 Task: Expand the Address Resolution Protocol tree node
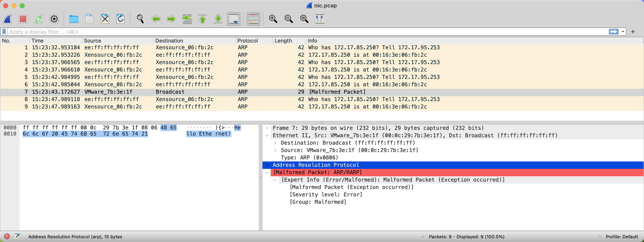[x=267, y=165]
